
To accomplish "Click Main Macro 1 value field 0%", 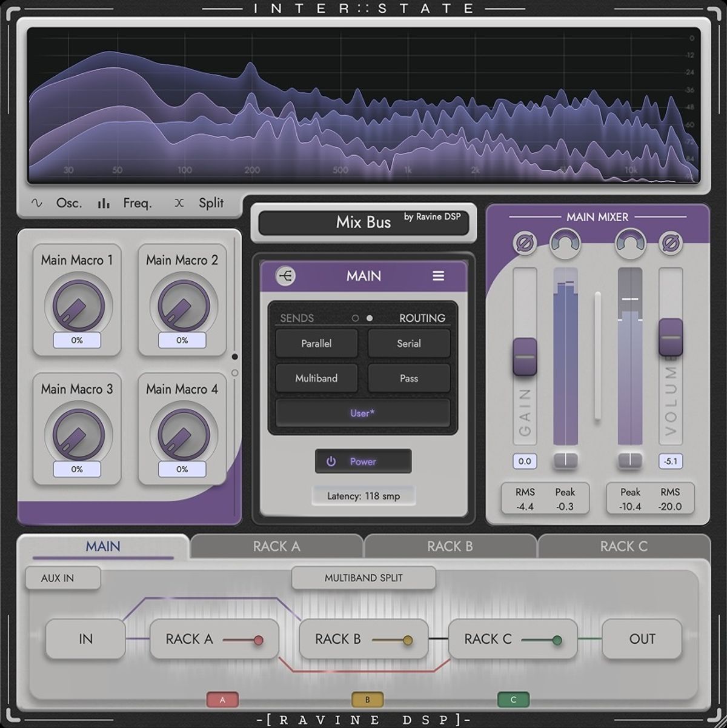I will pos(77,341).
